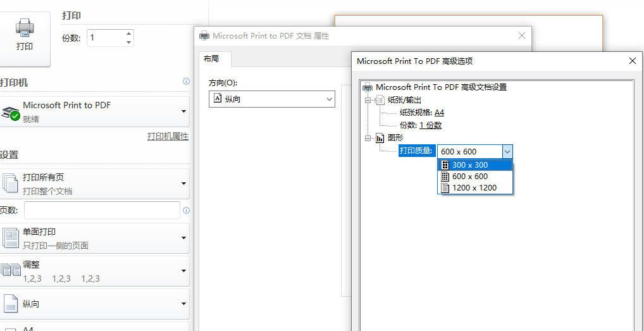The width and height of the screenshot is (644, 331).
Task: Click the 1200 x 1200 resolution icon
Action: [445, 188]
